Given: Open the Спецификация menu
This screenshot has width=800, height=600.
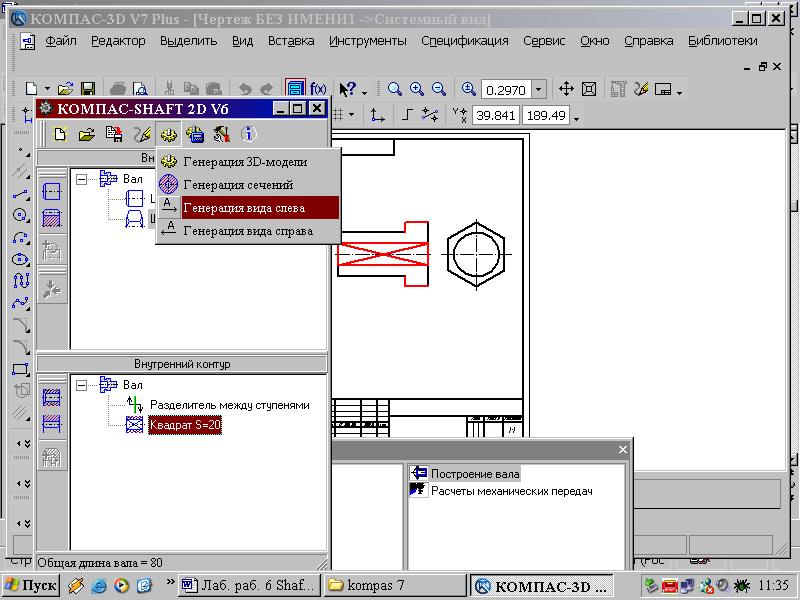Looking at the screenshot, I should point(464,41).
